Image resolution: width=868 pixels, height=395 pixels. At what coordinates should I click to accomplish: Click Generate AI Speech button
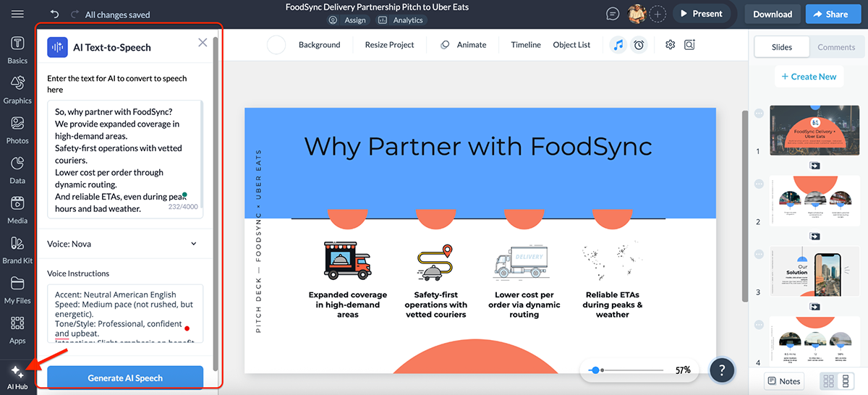pos(125,378)
